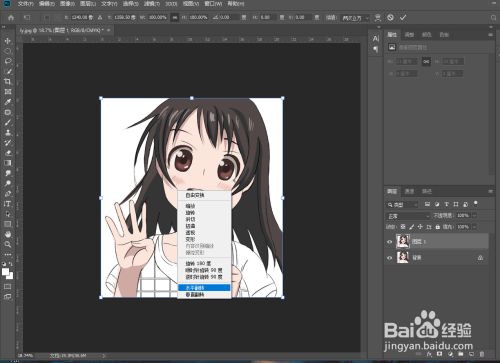This screenshot has height=363, width=500.
Task: Swap foreground and background colors
Action: click(11, 264)
